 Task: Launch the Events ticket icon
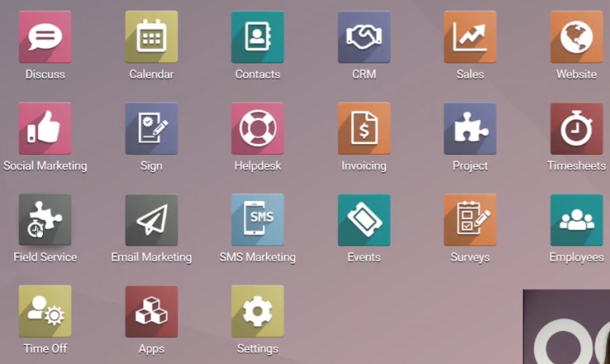364,220
